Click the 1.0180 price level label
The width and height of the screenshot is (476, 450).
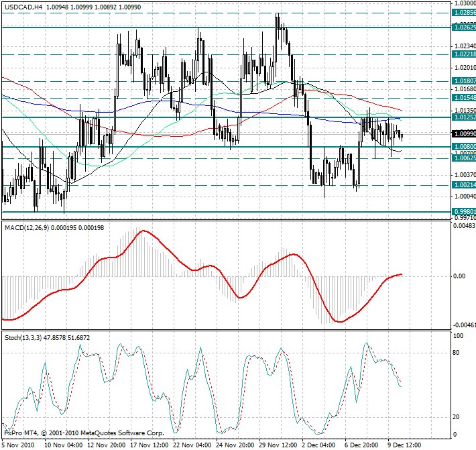click(x=464, y=80)
